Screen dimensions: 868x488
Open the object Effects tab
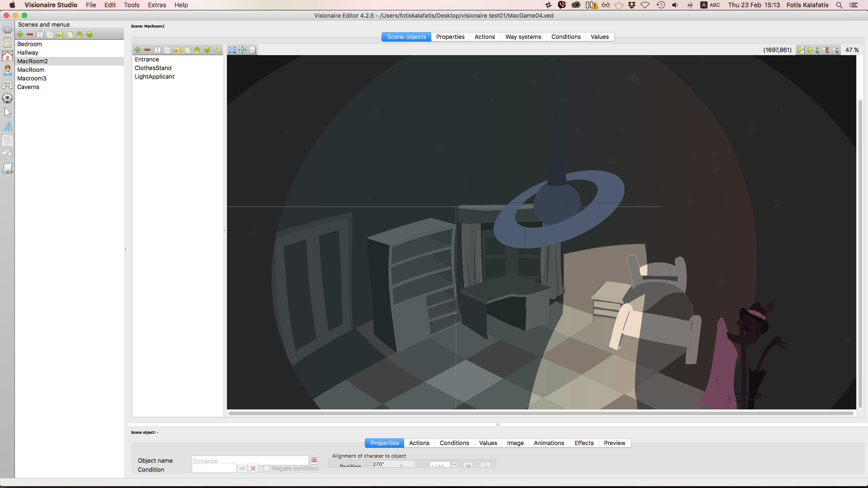tap(584, 443)
